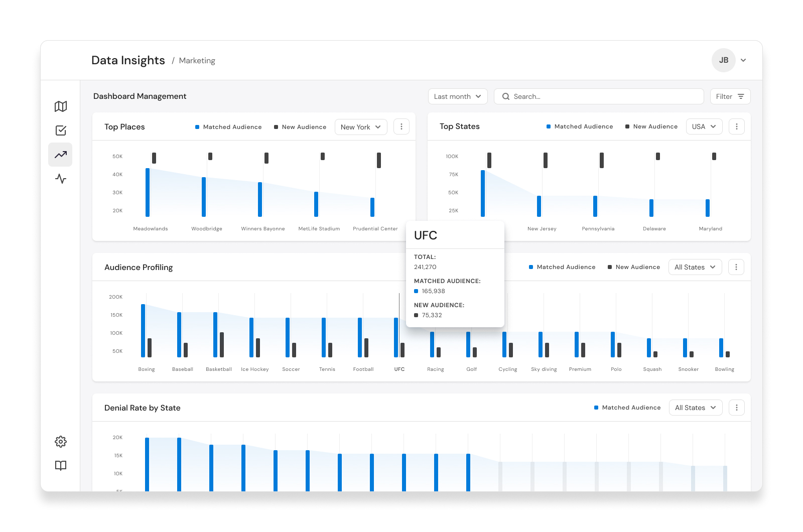Toggle Matched Audience legend in Top Places
Viewport: 803px width, 532px height.
(228, 127)
